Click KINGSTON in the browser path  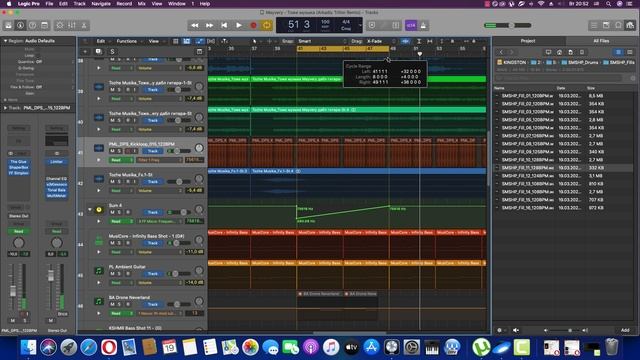[x=511, y=62]
